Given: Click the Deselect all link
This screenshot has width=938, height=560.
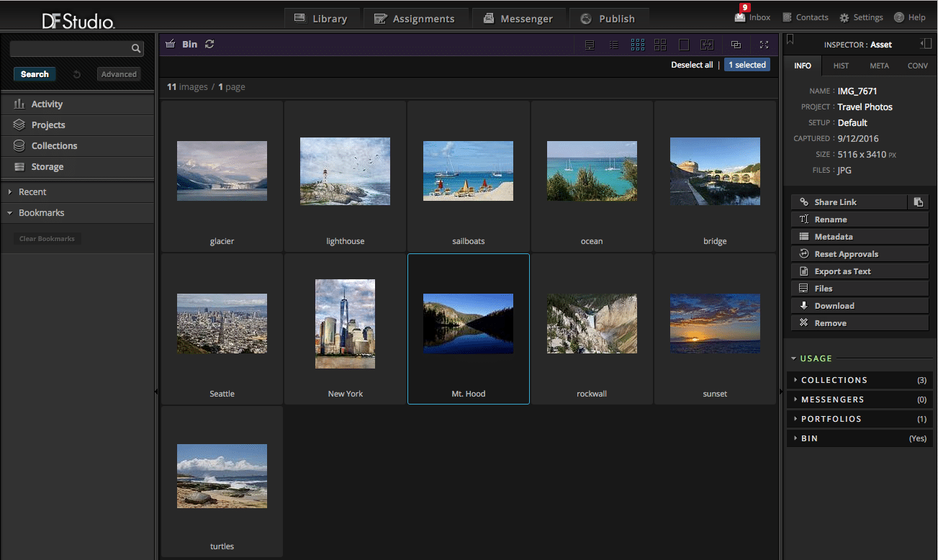Looking at the screenshot, I should pos(692,65).
